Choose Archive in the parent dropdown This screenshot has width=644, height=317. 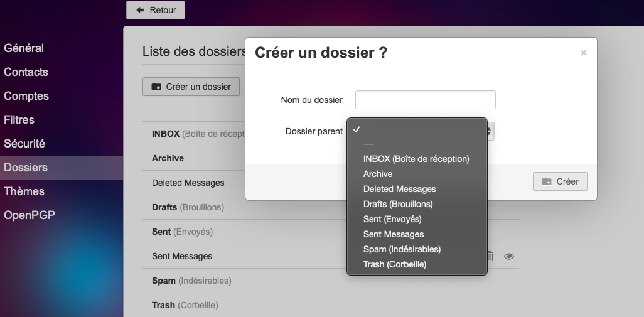pyautogui.click(x=417, y=174)
